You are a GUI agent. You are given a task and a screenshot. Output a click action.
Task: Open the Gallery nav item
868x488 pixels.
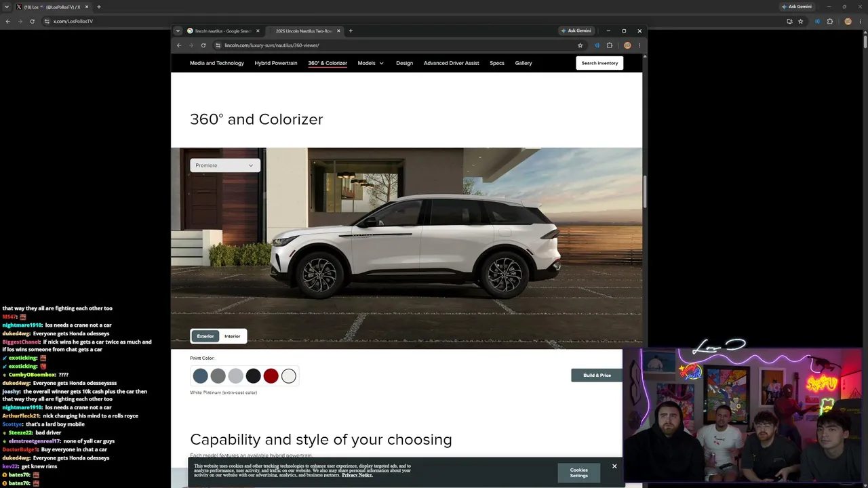pyautogui.click(x=524, y=63)
